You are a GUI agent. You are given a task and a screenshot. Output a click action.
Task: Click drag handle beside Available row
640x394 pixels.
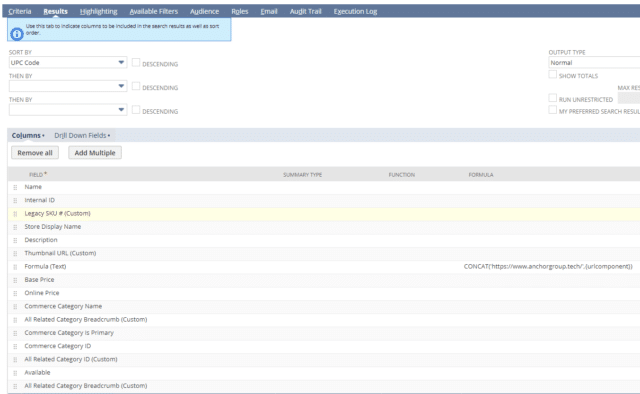(15, 373)
